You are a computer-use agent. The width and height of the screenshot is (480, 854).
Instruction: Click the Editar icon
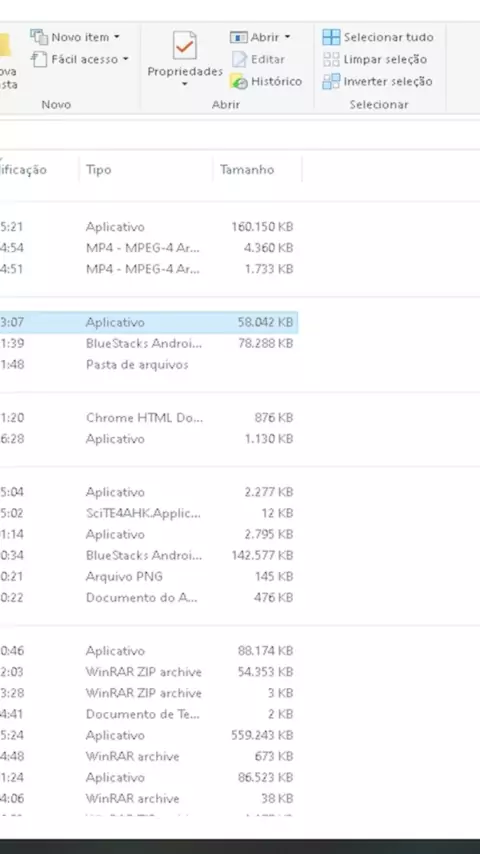click(239, 59)
